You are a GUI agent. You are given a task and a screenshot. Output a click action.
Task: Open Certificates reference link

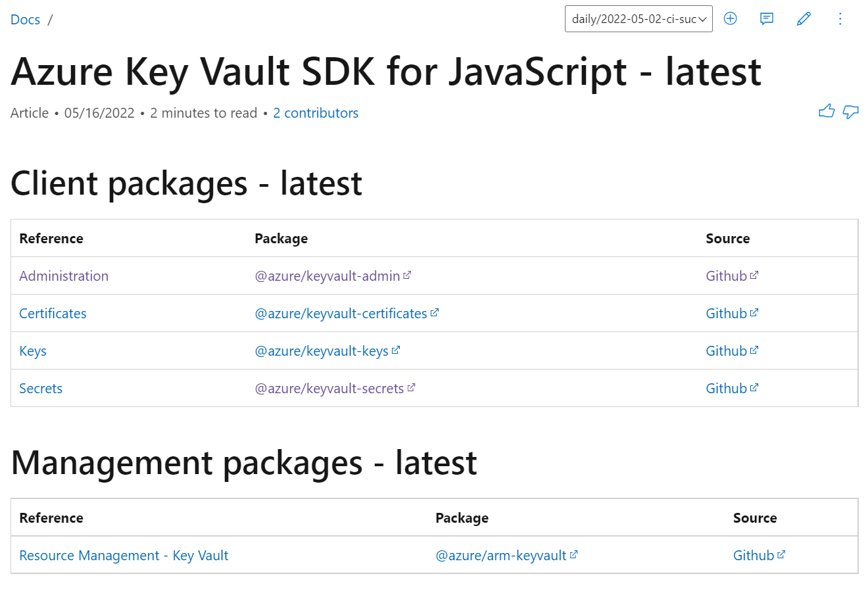pos(53,314)
